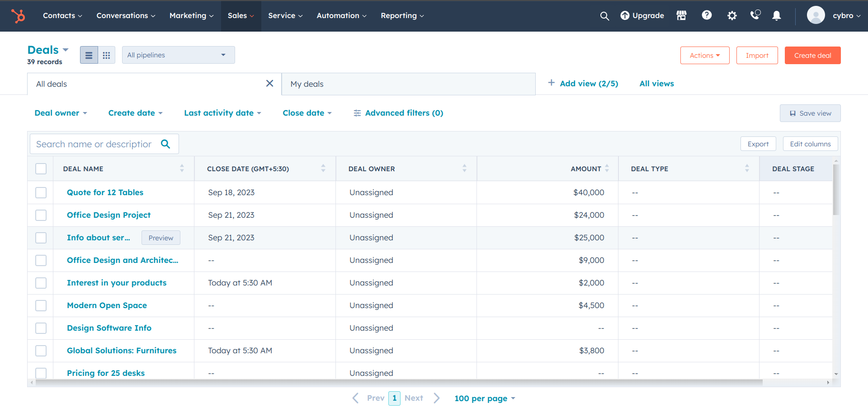Expand the 100 per page selector
Image resolution: width=868 pixels, height=412 pixels.
click(484, 398)
